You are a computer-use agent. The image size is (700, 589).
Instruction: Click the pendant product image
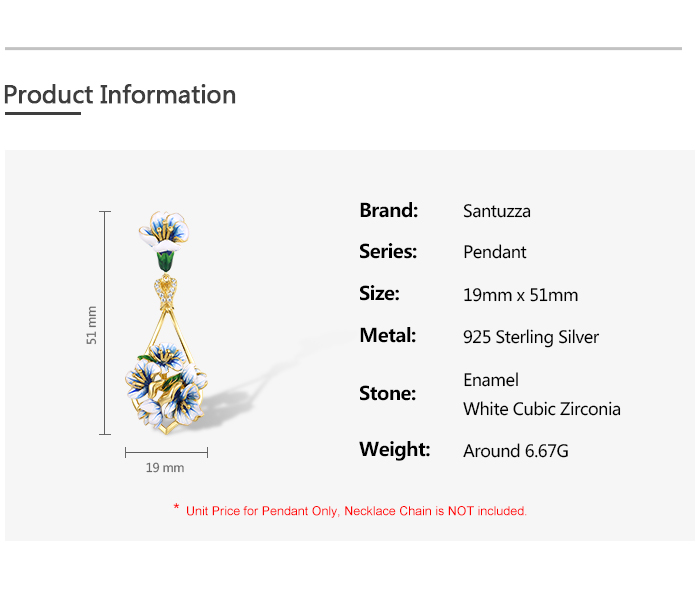pos(166,322)
